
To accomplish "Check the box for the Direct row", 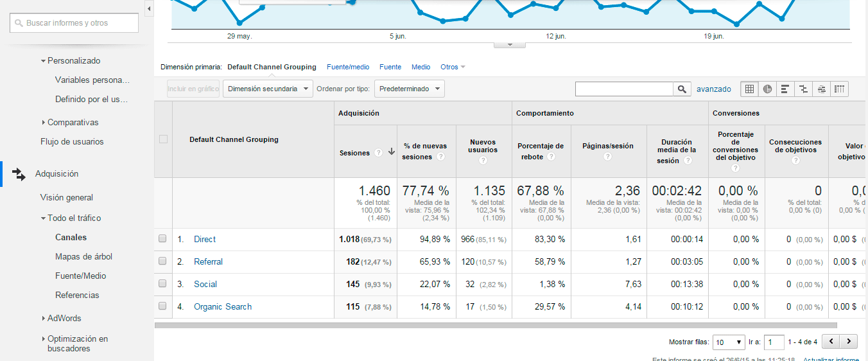I will click(x=162, y=239).
